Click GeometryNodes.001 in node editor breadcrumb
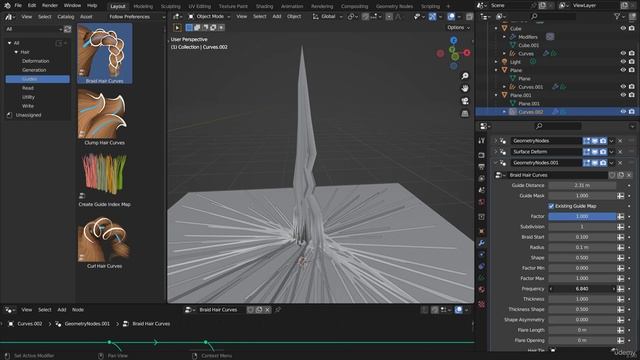 coord(87,324)
